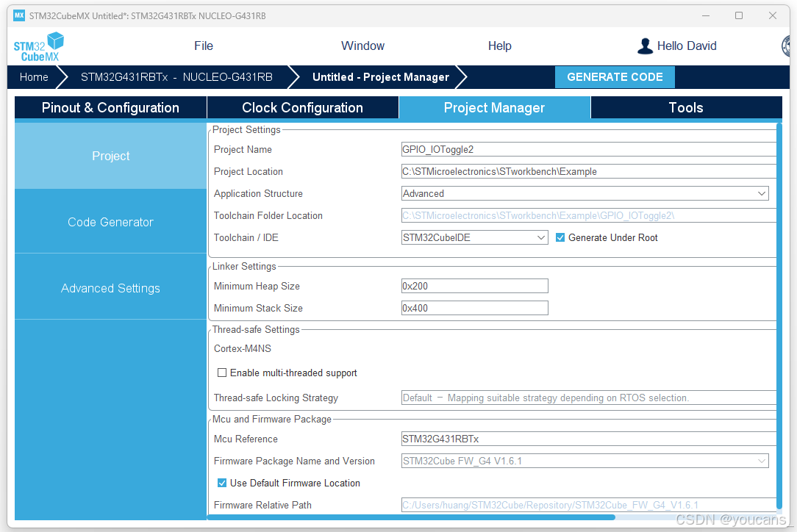
Task: Click Hello David account label
Action: tap(687, 46)
